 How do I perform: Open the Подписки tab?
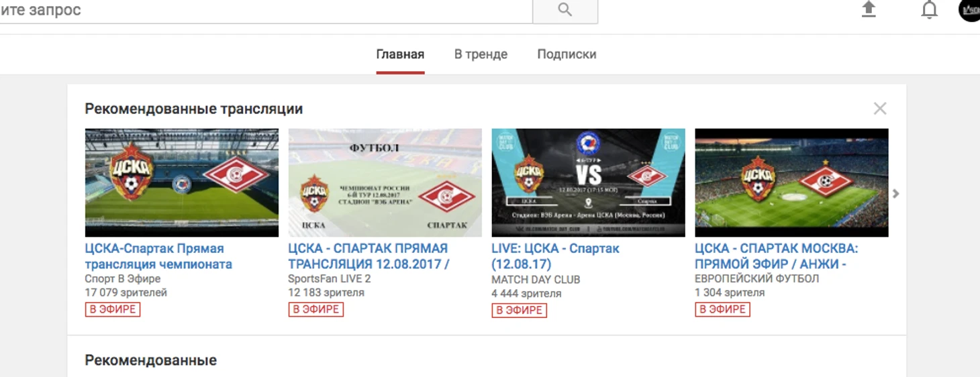pos(567,54)
